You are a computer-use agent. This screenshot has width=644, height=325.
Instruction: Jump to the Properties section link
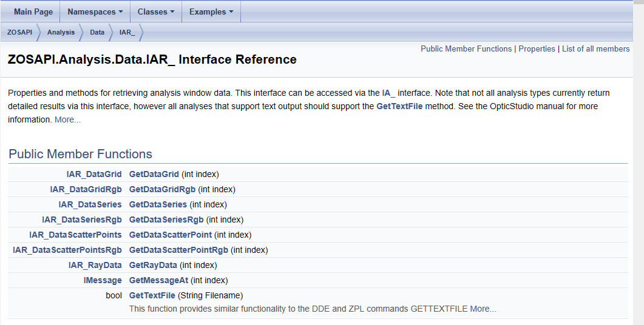537,49
